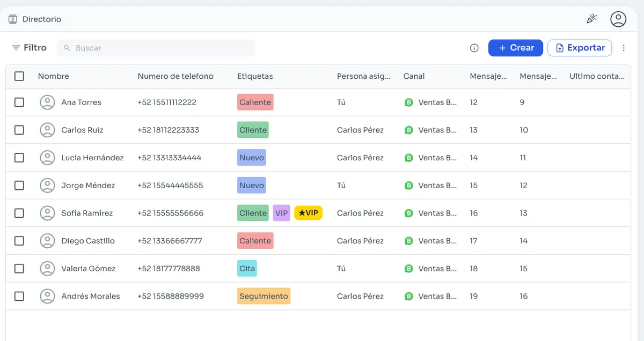Toggle the select-all header checkbox

pos(19,76)
